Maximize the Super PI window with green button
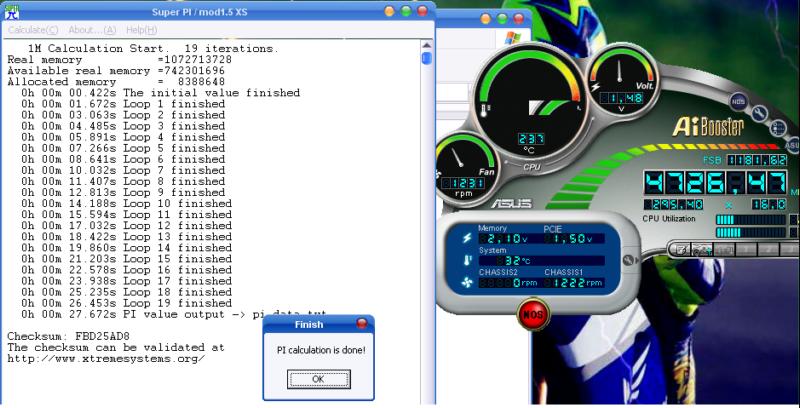The width and height of the screenshot is (800, 408). tap(406, 11)
